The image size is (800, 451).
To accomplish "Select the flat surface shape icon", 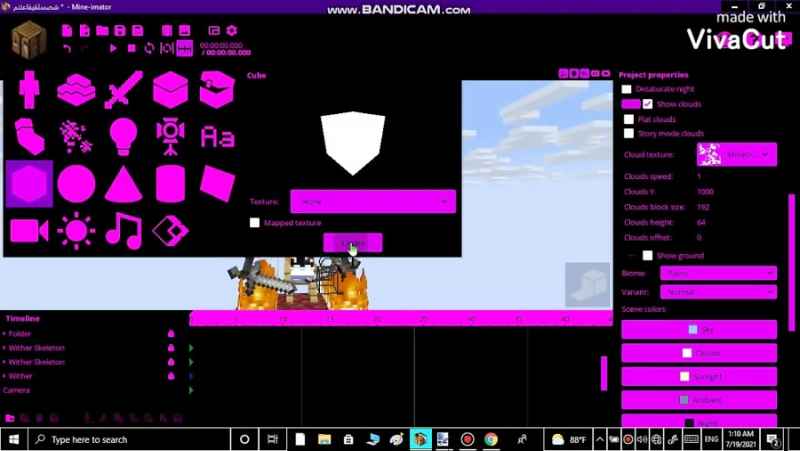I will click(218, 184).
